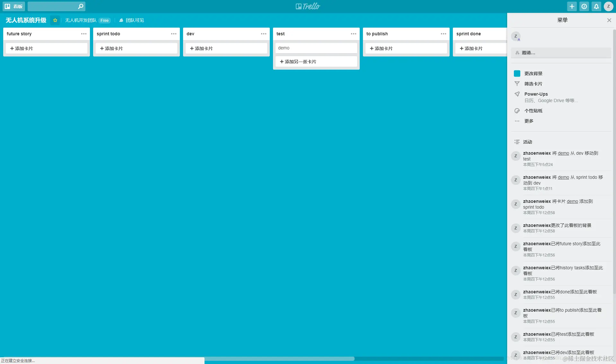
Task: Open the future story list menu dots
Action: point(84,34)
